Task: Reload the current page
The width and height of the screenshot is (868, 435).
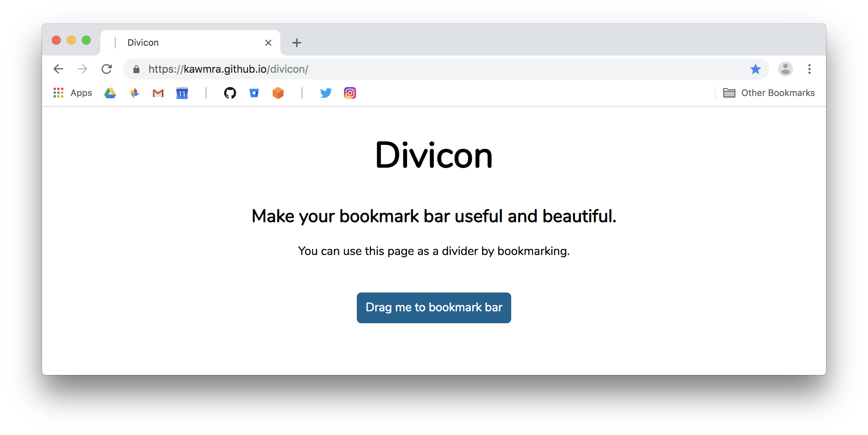Action: point(107,69)
